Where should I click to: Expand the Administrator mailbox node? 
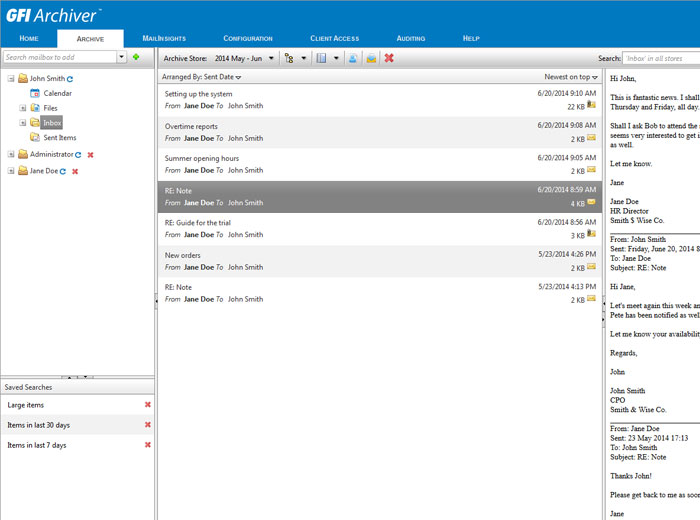coord(11,154)
